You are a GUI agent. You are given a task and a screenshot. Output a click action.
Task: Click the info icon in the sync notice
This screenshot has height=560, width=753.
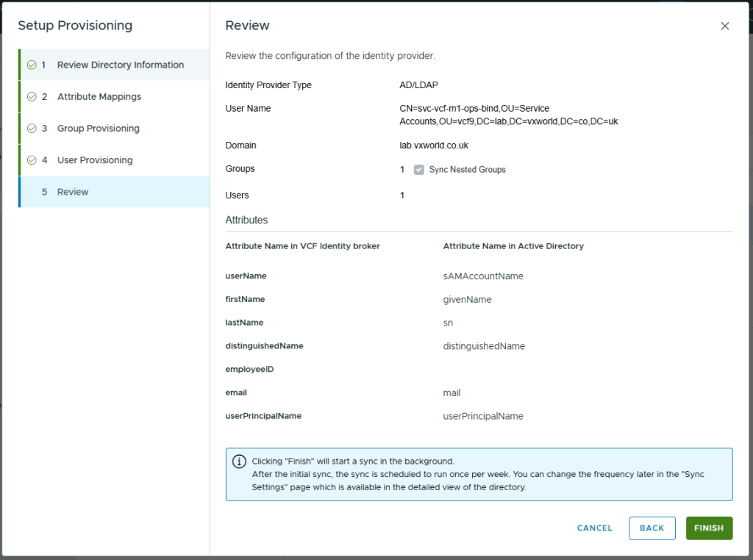point(239,462)
